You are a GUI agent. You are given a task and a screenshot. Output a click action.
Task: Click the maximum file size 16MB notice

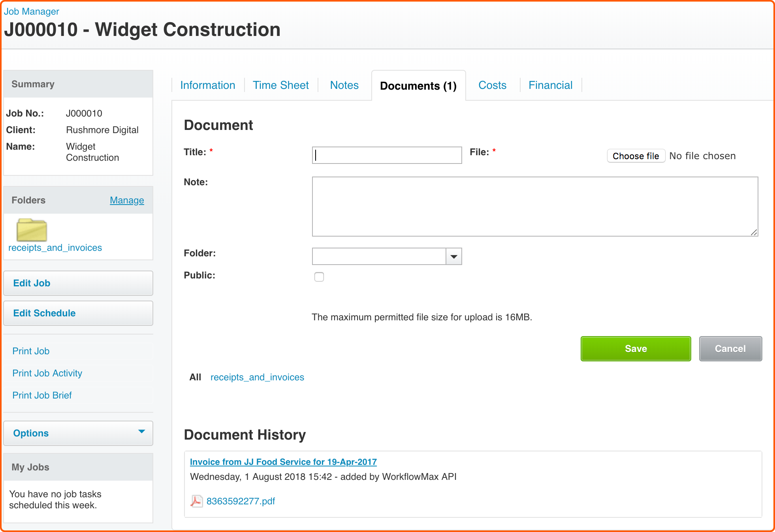(422, 317)
